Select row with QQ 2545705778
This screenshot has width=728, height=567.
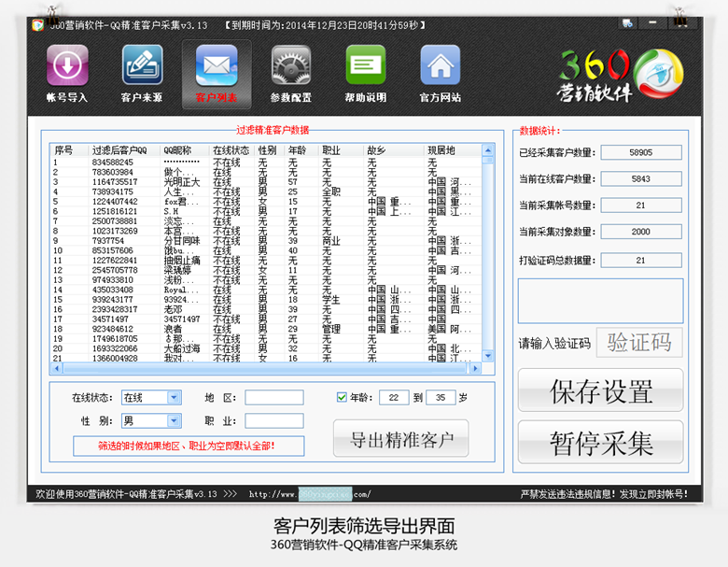[266, 270]
